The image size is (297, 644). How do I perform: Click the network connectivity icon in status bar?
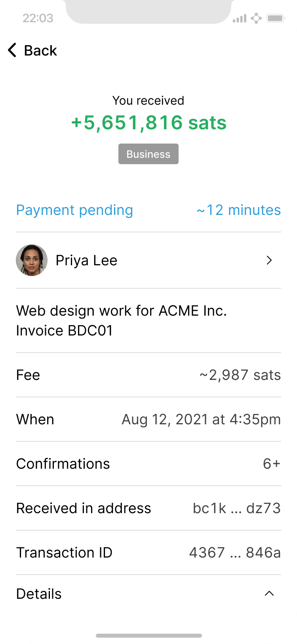[256, 18]
